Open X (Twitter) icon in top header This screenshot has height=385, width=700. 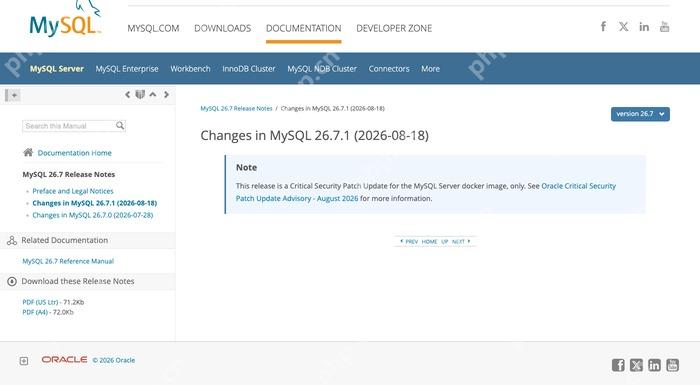pos(624,26)
